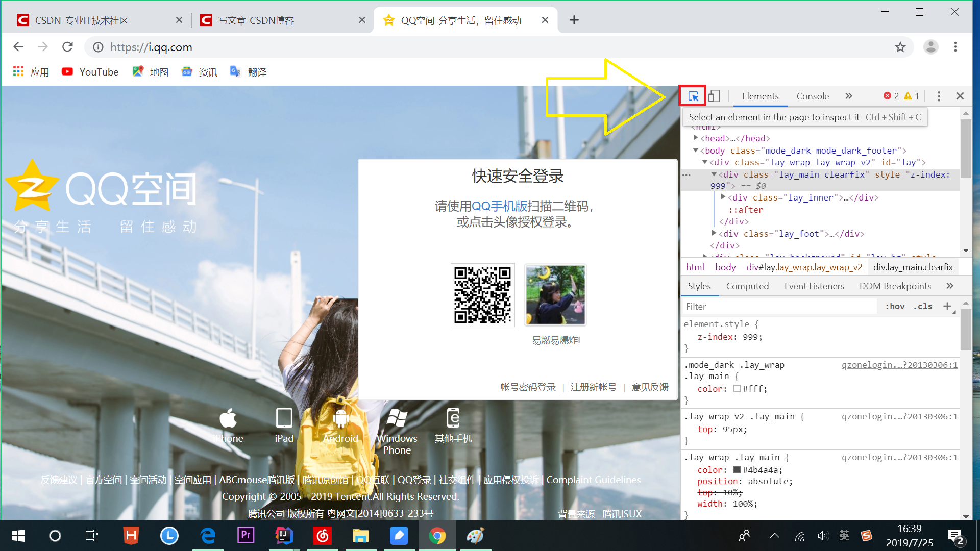This screenshot has height=551, width=980.
Task: Toggle the device toolbar icon
Action: 714,96
